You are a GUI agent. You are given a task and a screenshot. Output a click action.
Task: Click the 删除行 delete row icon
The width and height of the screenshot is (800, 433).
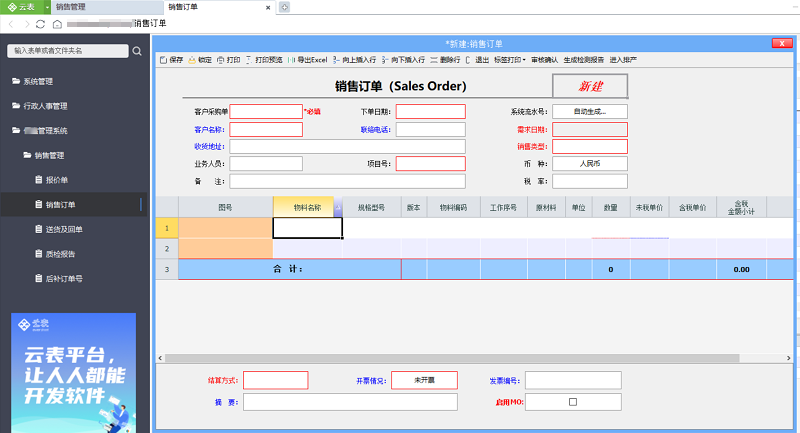[x=434, y=60]
